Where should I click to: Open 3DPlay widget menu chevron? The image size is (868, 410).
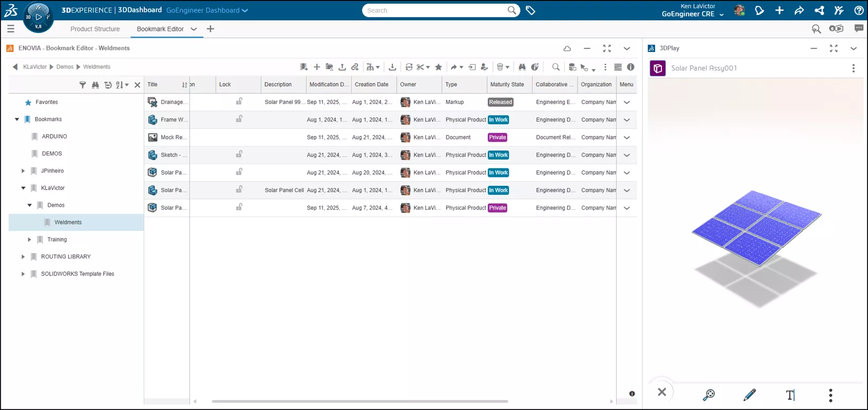point(854,48)
